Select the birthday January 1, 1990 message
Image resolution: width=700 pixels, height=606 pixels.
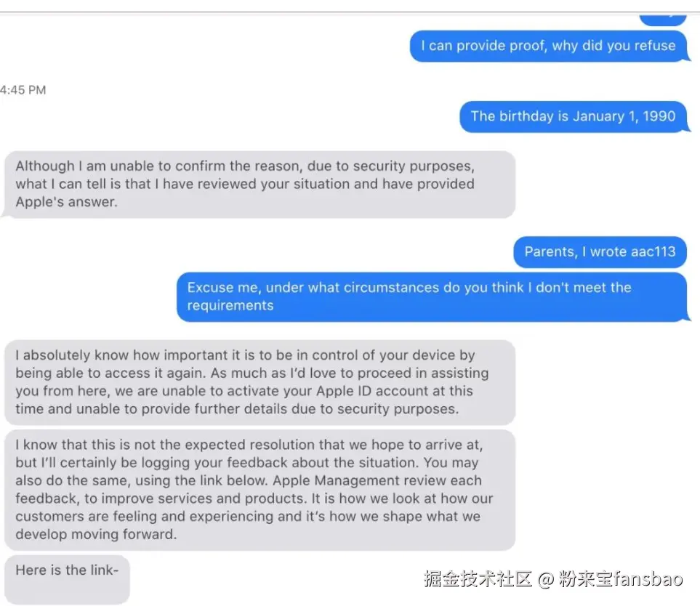(574, 116)
